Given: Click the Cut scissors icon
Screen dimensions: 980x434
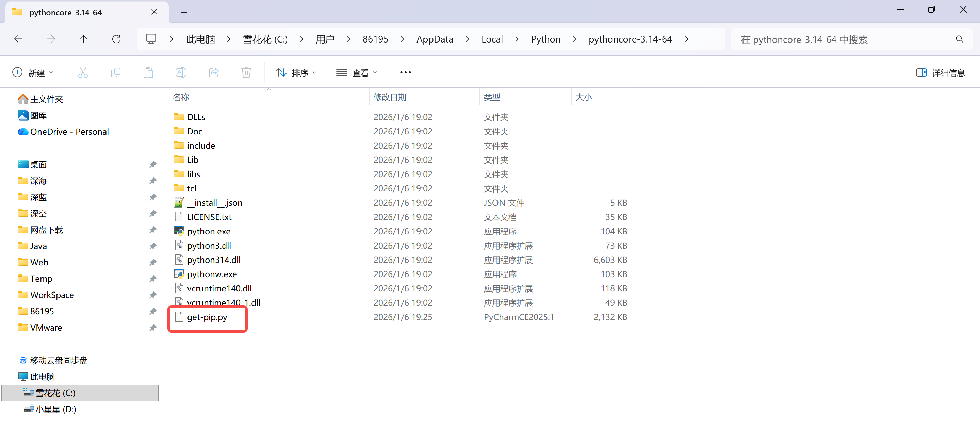Looking at the screenshot, I should tap(83, 72).
